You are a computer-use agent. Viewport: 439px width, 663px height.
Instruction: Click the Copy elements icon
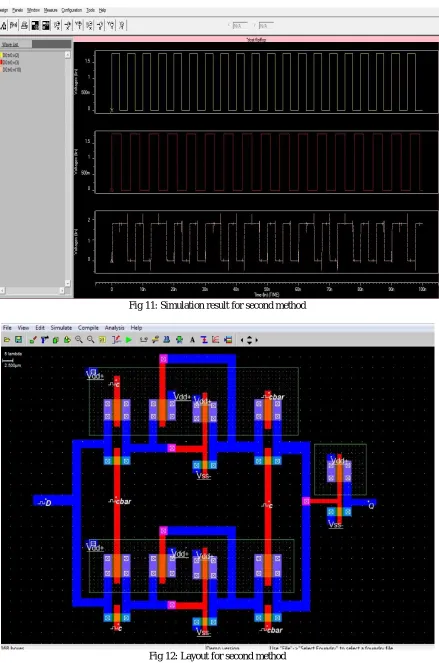tap(55, 340)
